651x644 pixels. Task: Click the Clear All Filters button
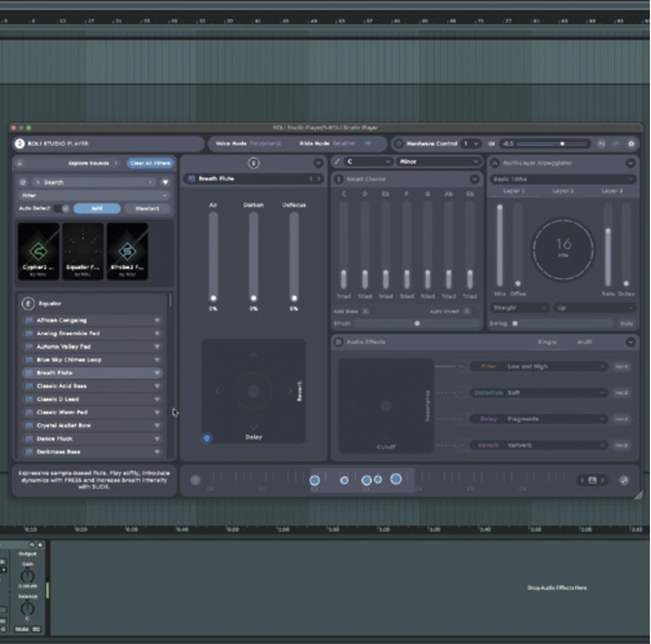[x=150, y=163]
